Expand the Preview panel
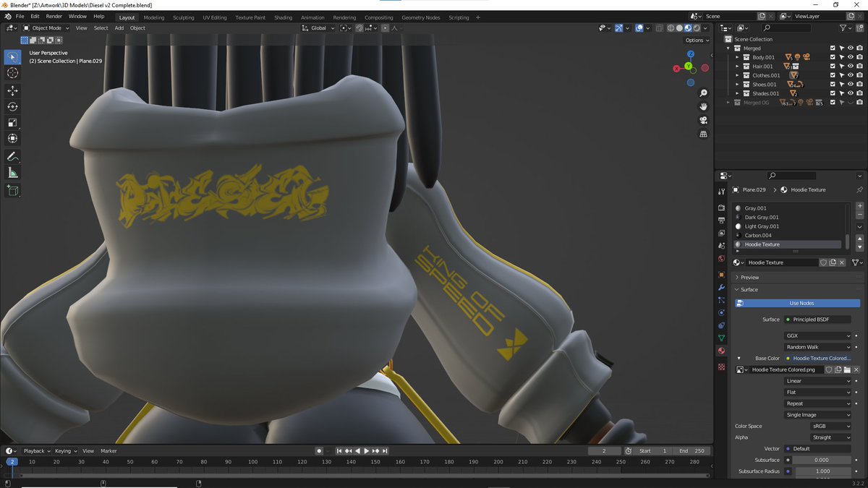This screenshot has width=868, height=488. tap(750, 278)
